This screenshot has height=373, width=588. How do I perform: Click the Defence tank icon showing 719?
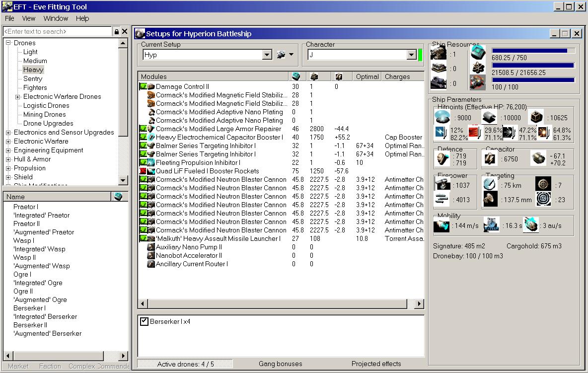click(x=442, y=159)
